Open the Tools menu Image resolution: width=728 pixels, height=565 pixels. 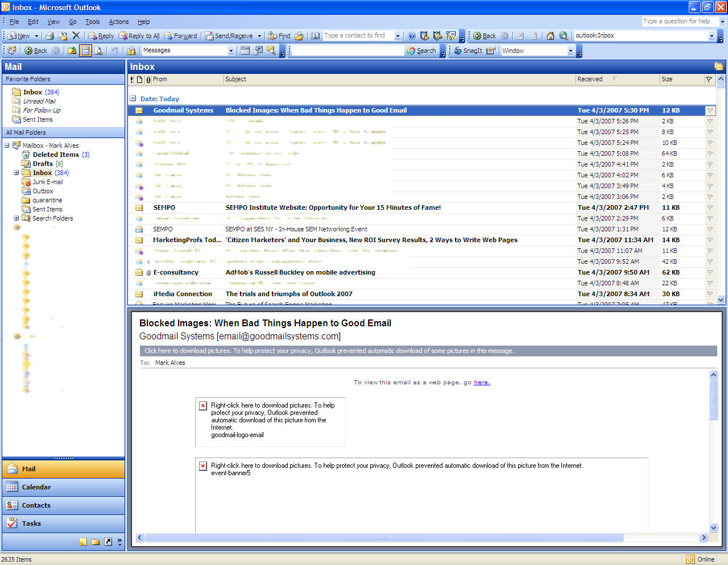(92, 22)
